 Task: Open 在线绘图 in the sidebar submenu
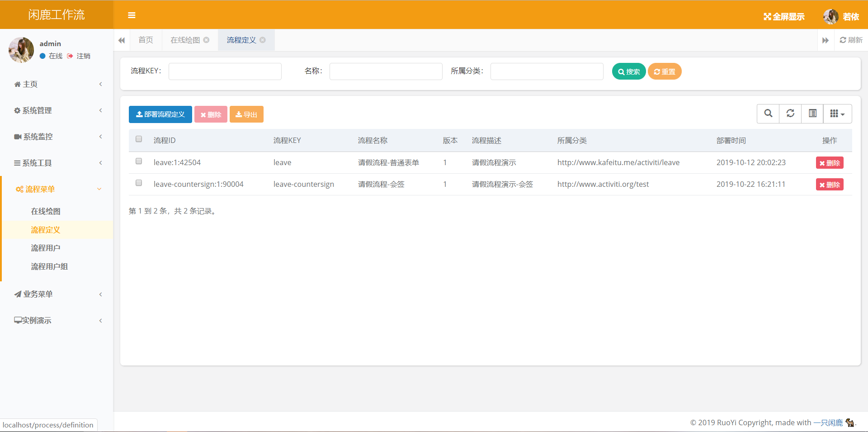coord(46,211)
